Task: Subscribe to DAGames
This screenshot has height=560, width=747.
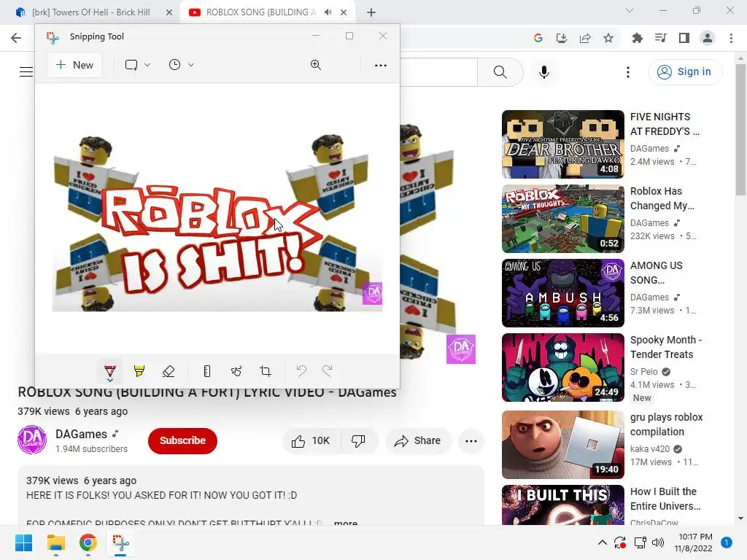Action: (182, 440)
